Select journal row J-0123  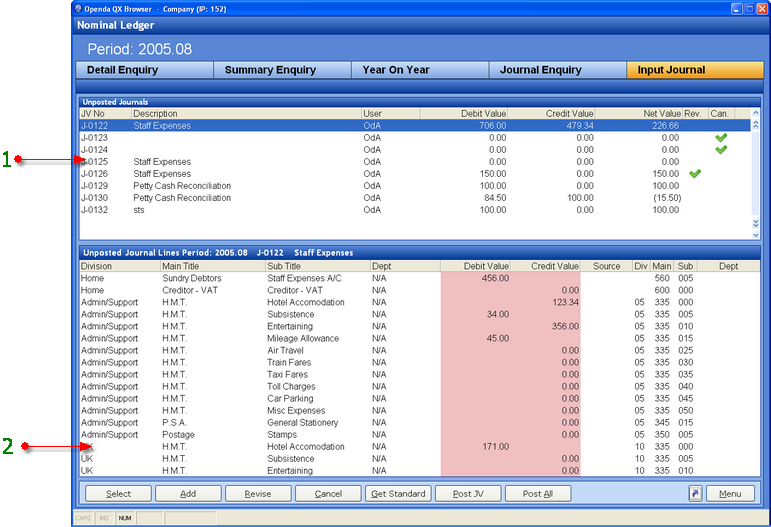pos(415,138)
